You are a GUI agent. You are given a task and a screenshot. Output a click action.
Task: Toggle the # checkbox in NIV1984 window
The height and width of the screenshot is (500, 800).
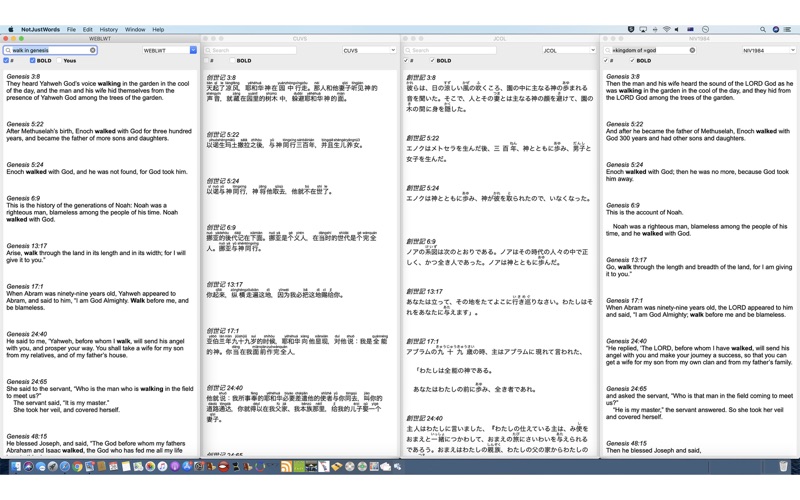606,60
